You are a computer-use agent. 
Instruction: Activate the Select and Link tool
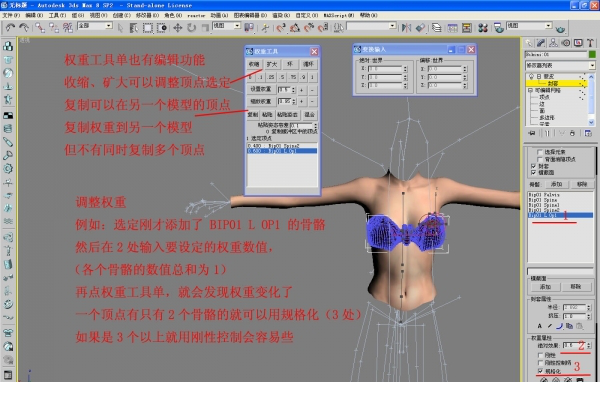(40, 27)
